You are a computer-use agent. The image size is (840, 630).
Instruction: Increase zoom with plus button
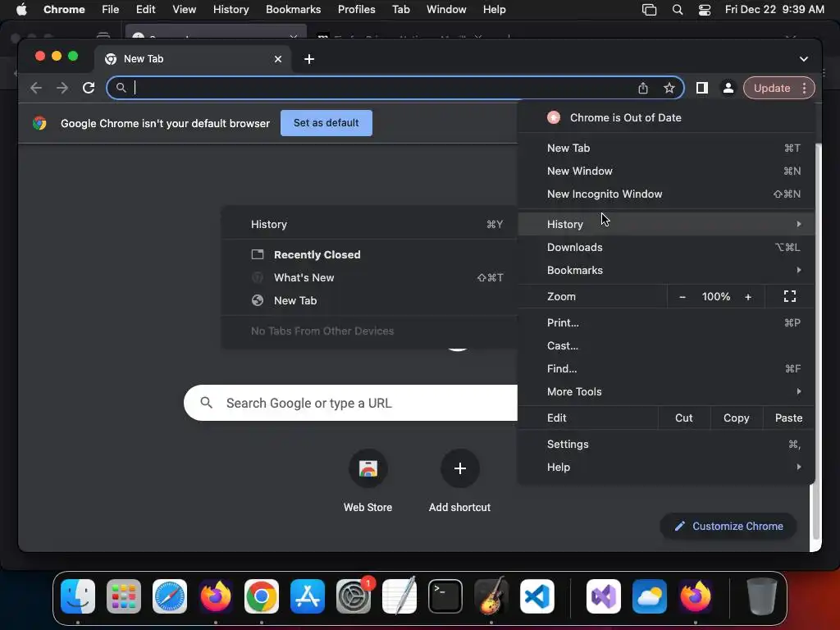[x=748, y=297]
